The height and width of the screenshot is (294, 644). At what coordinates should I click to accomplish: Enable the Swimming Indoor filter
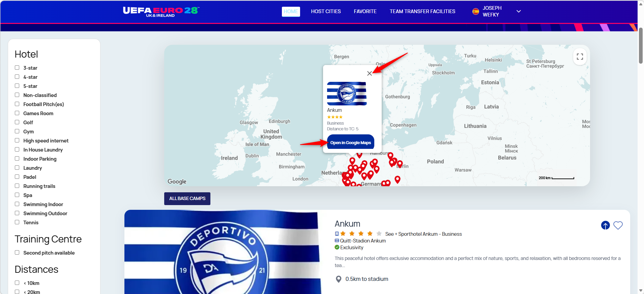pos(17,204)
